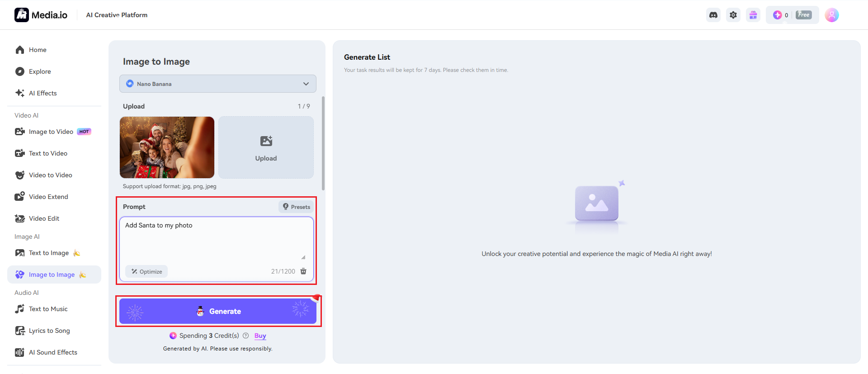Screen dimensions: 868x374
Task: Click the Free plan badge
Action: coord(804,15)
